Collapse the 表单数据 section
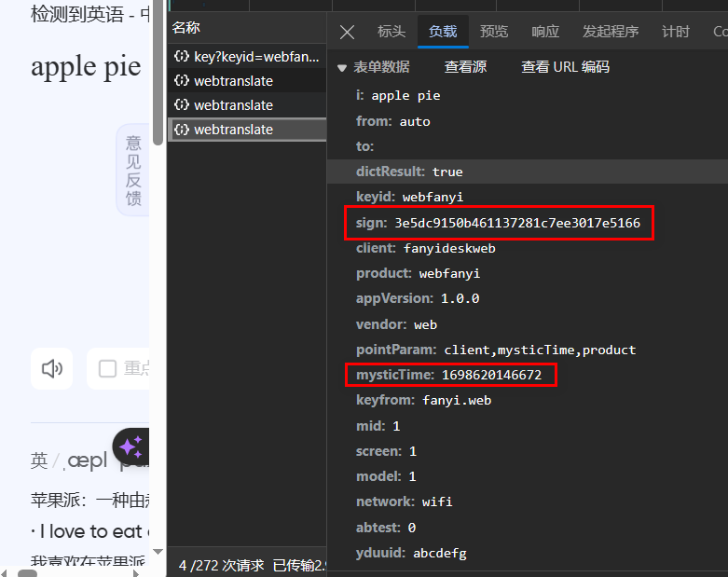Viewport: 728px width, 577px height. point(342,67)
